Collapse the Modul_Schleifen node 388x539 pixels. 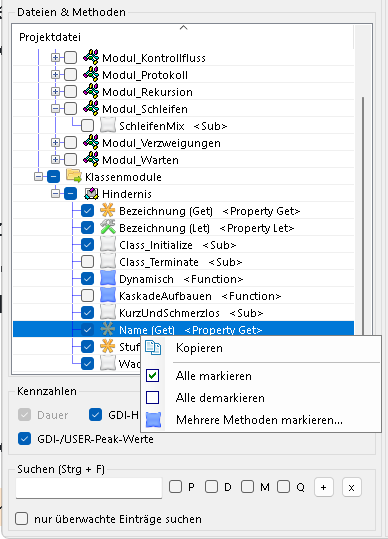55,108
